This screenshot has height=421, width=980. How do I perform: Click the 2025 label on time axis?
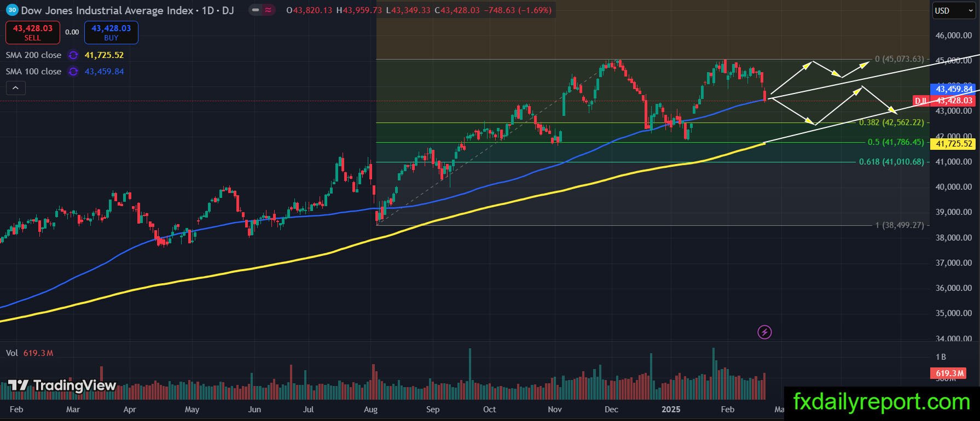tap(671, 410)
